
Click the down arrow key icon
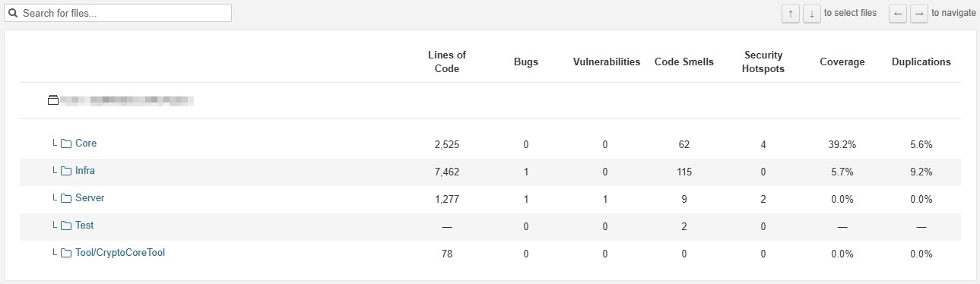[812, 14]
